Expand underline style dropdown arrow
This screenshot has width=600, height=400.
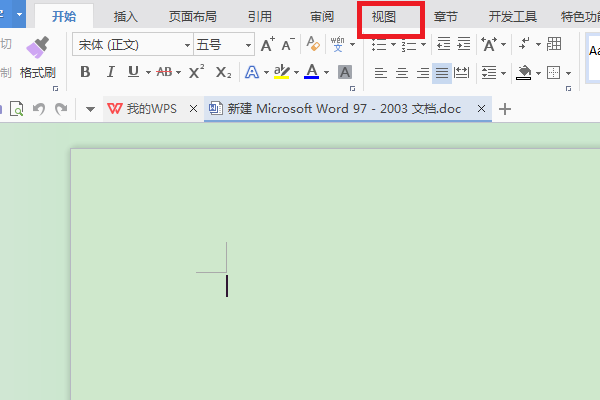tap(148, 72)
